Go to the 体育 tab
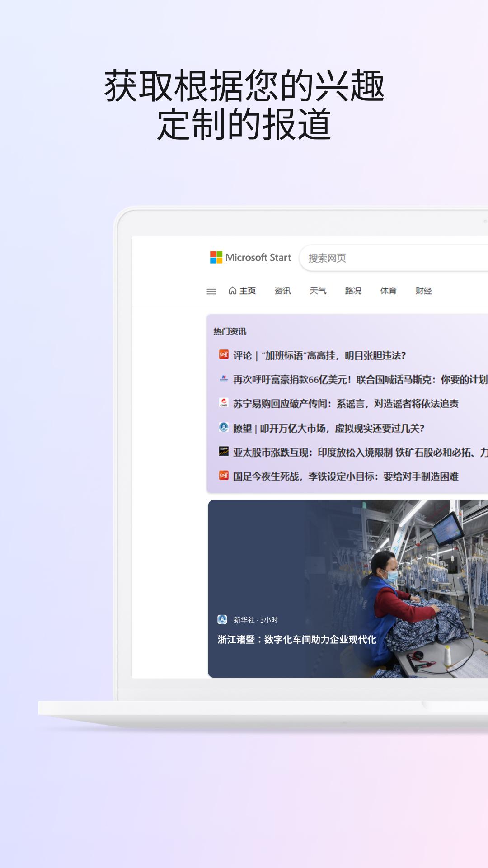 click(x=388, y=291)
